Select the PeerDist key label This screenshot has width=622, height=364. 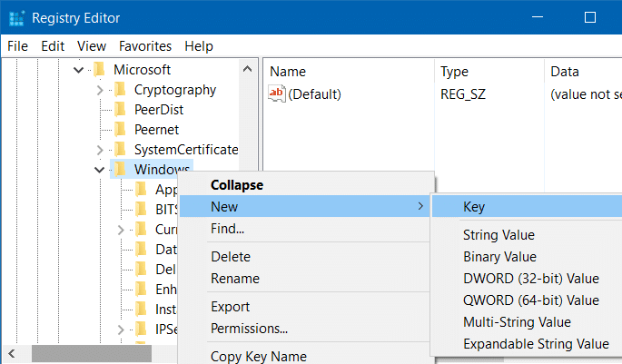tap(159, 110)
